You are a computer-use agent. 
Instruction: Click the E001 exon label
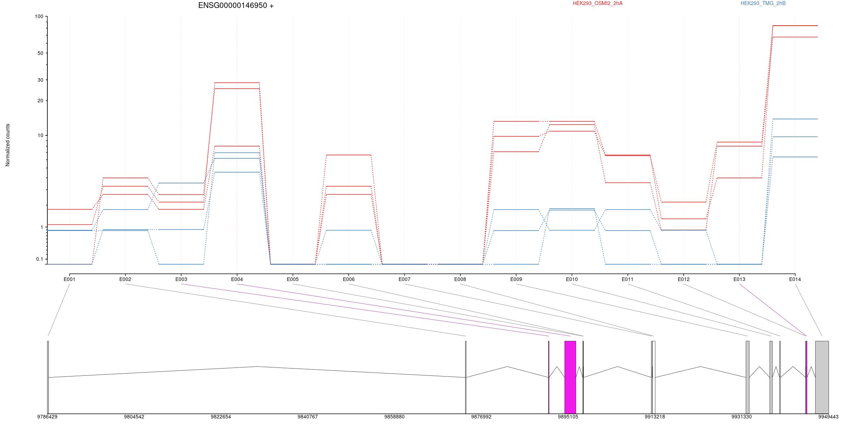click(69, 279)
